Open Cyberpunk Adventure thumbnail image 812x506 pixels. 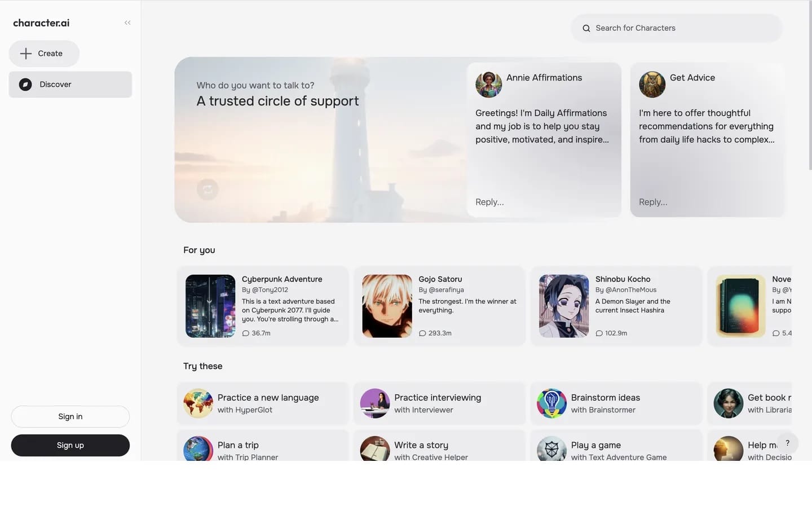click(210, 306)
